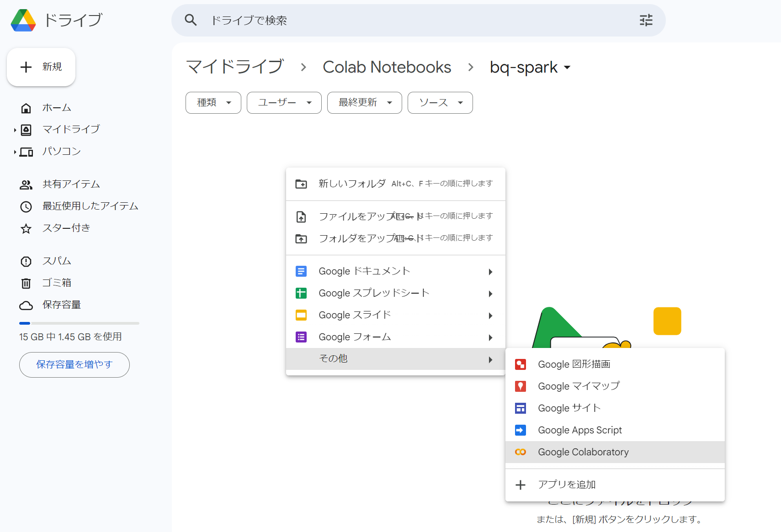Click the file upload icon
This screenshot has height=532, width=781.
point(301,217)
